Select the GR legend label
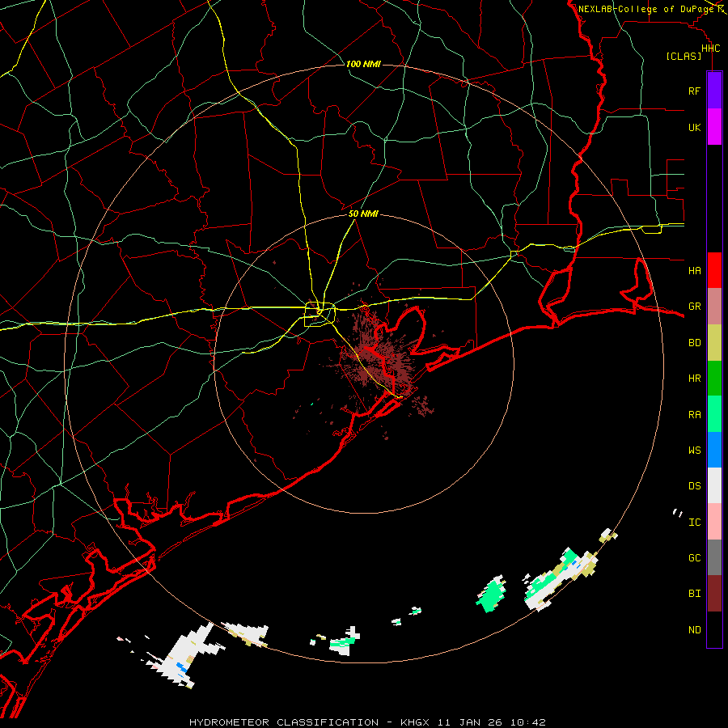Image resolution: width=728 pixels, height=728 pixels. point(694,307)
